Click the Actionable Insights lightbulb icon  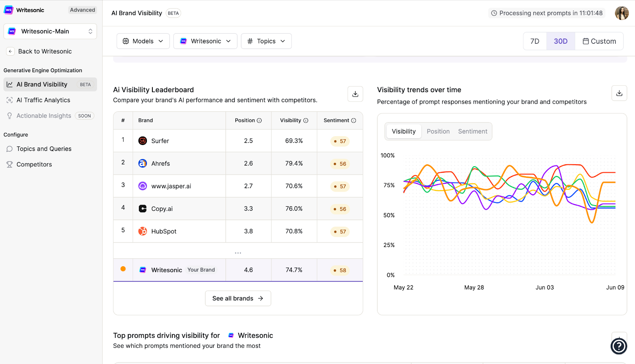point(10,116)
